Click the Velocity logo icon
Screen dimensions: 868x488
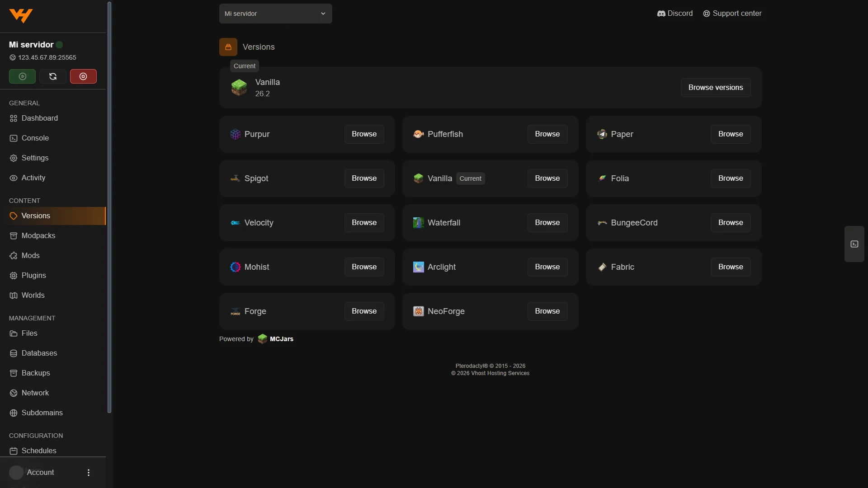click(236, 223)
